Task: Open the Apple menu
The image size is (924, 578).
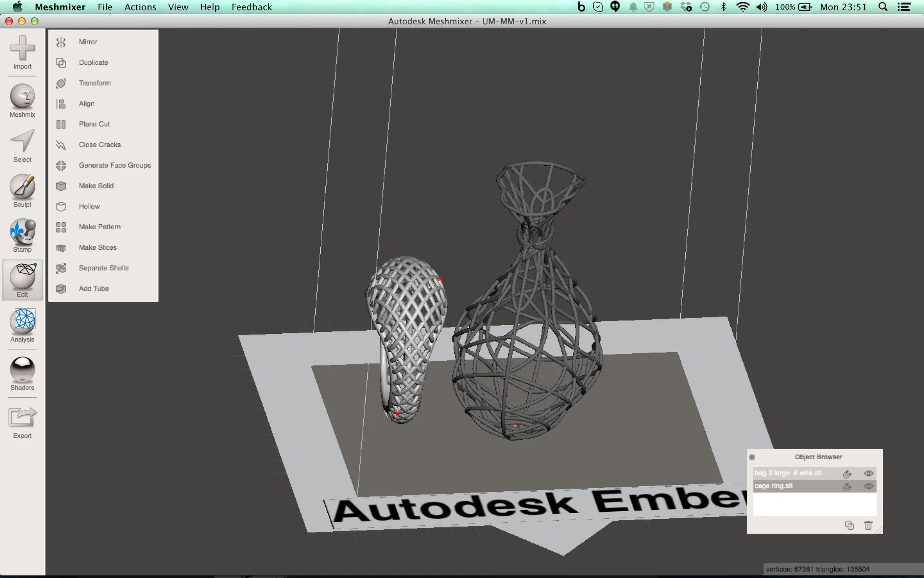Action: (x=17, y=7)
